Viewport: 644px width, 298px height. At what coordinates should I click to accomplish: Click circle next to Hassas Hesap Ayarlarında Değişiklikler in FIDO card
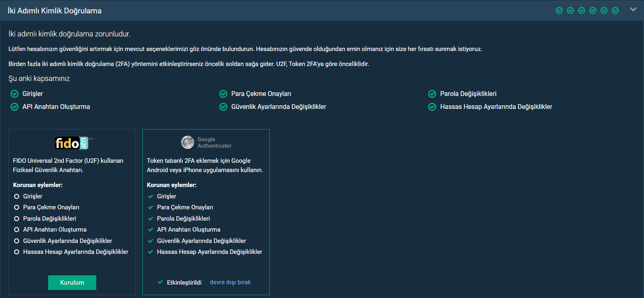tap(17, 252)
